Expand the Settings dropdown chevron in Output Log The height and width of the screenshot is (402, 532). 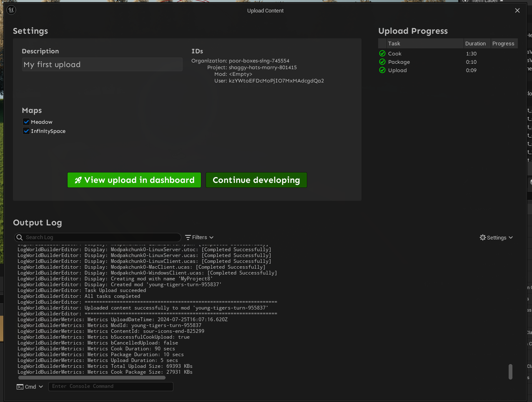(x=511, y=237)
